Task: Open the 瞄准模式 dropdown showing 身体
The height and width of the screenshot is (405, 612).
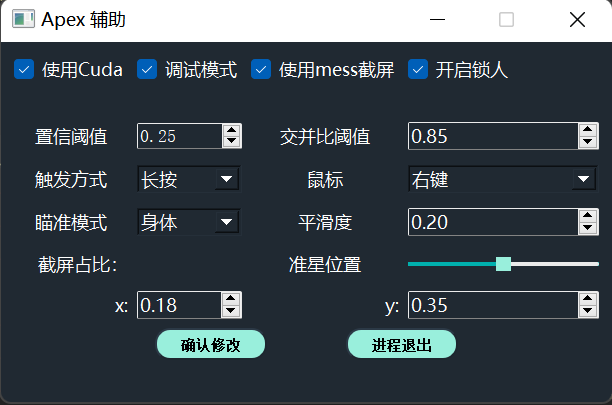Action: 189,222
